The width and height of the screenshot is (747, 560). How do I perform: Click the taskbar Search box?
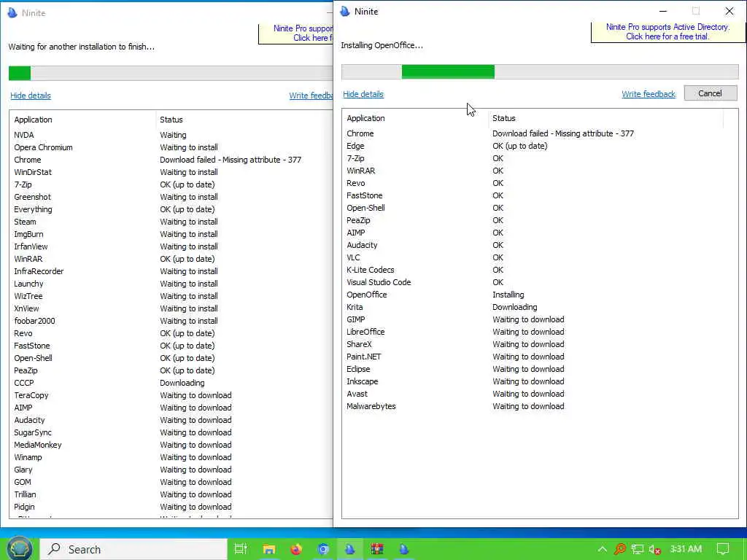(133, 549)
